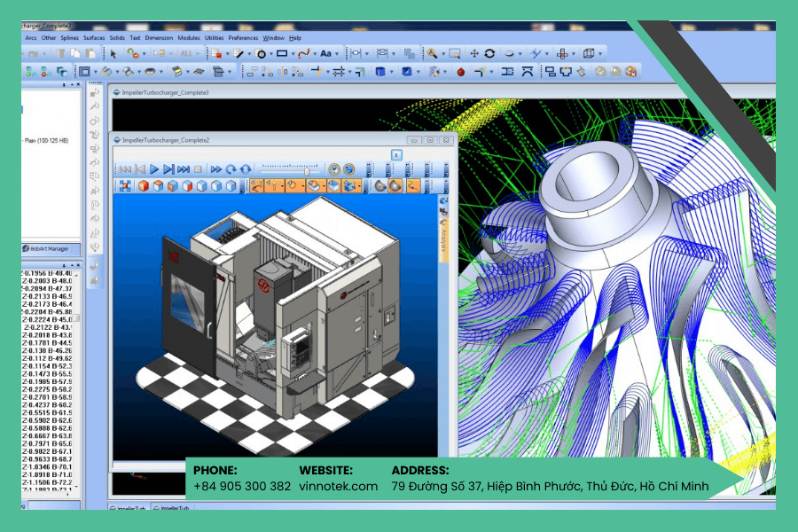
Task: Click the circular loop arrow icon in simulation toolbar
Action: 231,169
